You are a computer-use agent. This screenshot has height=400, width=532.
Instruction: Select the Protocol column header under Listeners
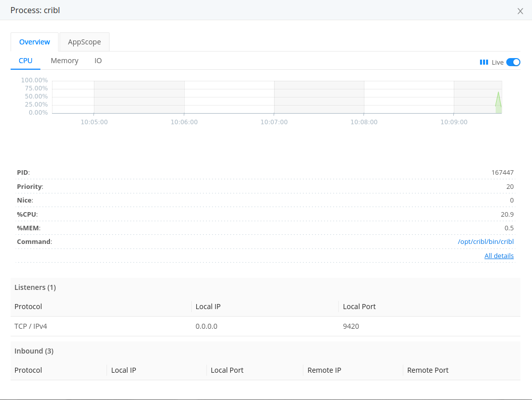tap(28, 306)
